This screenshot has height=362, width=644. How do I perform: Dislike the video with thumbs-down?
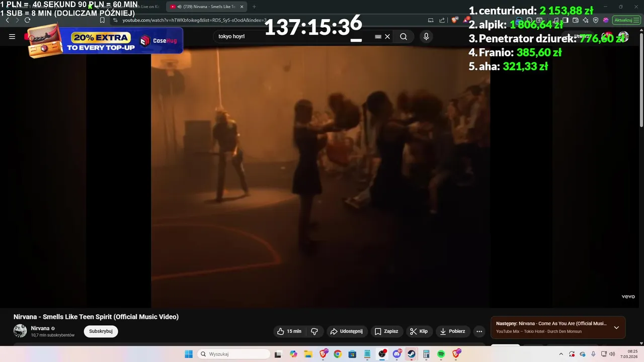[314, 331]
